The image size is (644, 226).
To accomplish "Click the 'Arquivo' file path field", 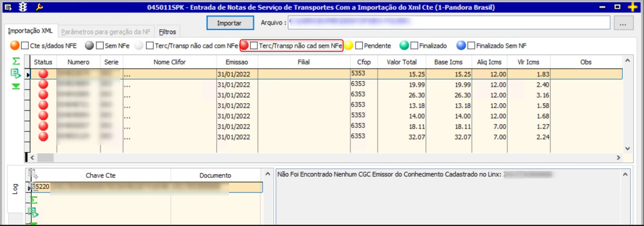I will point(449,23).
